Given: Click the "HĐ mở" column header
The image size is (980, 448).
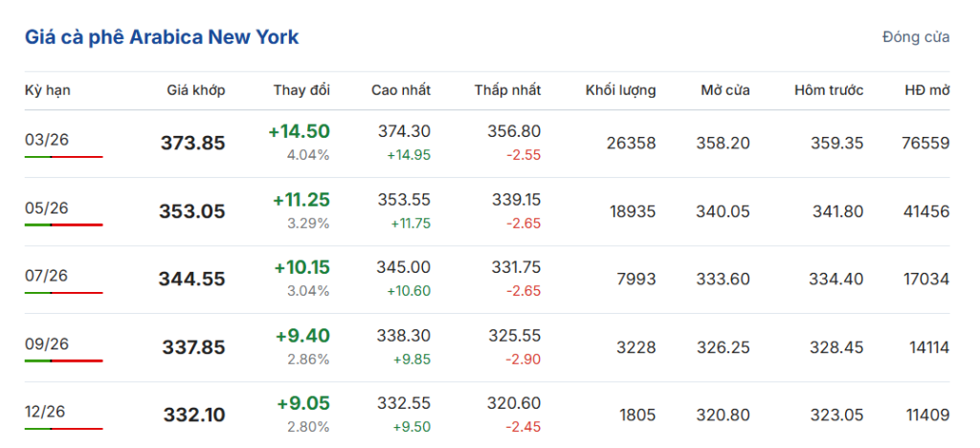Looking at the screenshot, I should coord(926,90).
